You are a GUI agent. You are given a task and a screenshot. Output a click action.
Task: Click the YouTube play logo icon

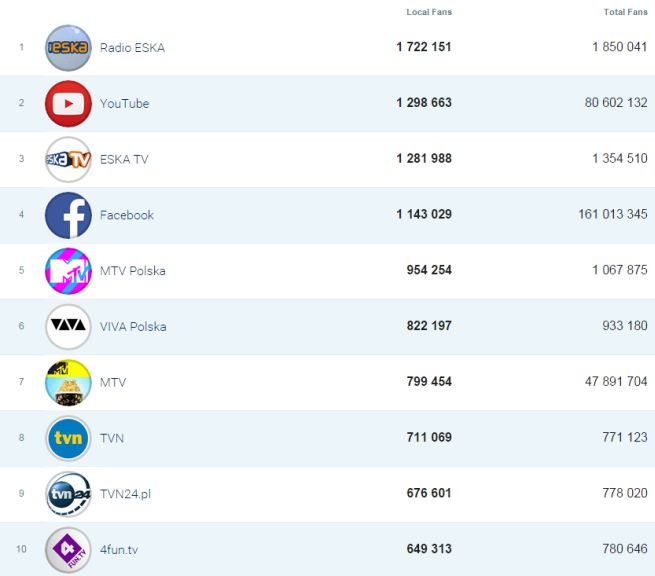pyautogui.click(x=68, y=104)
